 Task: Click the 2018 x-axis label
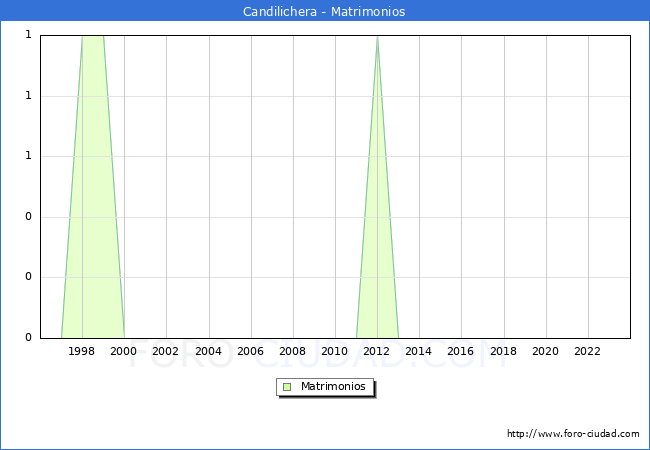pos(503,351)
